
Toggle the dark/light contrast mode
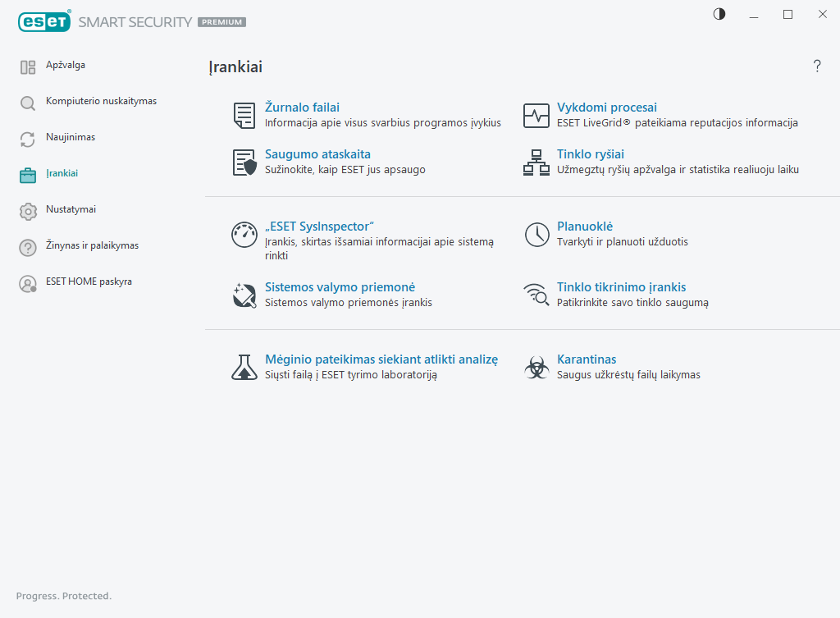719,14
